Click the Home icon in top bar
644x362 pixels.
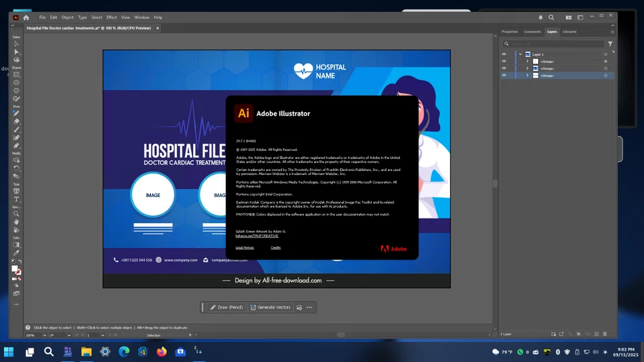click(x=26, y=17)
